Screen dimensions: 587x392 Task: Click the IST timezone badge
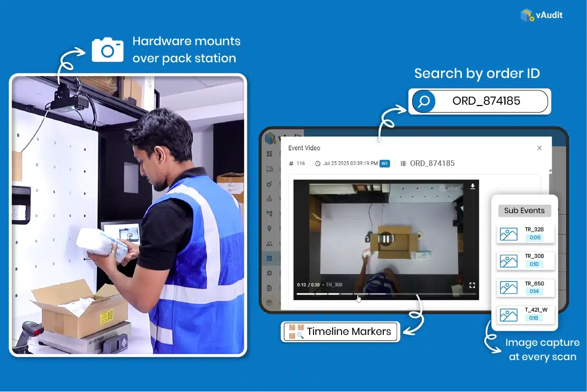(385, 163)
